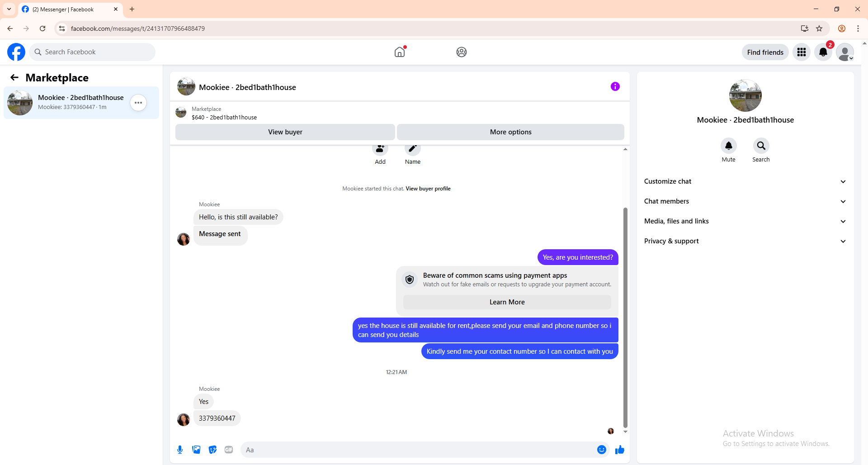The width and height of the screenshot is (868, 465).
Task: Open the Facebook notifications bell
Action: click(x=823, y=52)
